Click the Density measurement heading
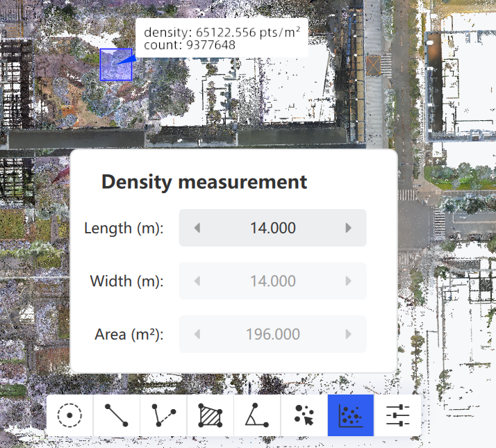The height and width of the screenshot is (448, 496). (x=204, y=182)
